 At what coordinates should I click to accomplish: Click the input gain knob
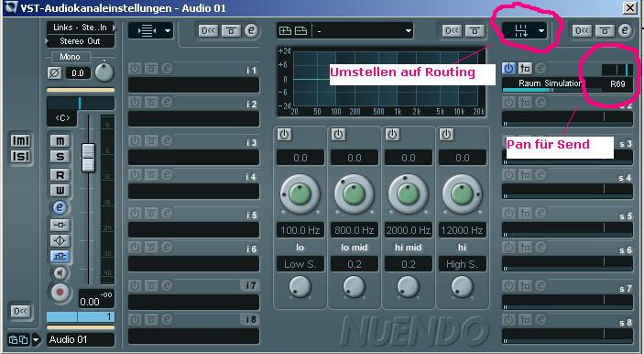click(x=104, y=72)
